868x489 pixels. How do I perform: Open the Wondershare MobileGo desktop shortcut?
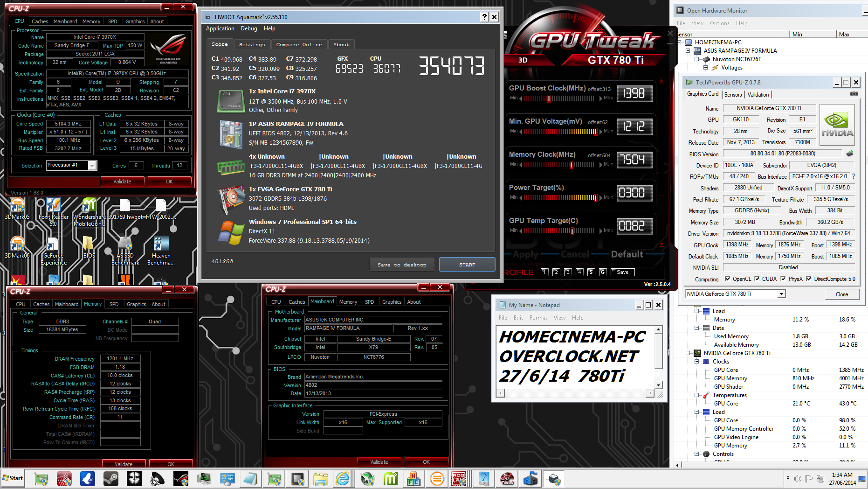pyautogui.click(x=89, y=211)
